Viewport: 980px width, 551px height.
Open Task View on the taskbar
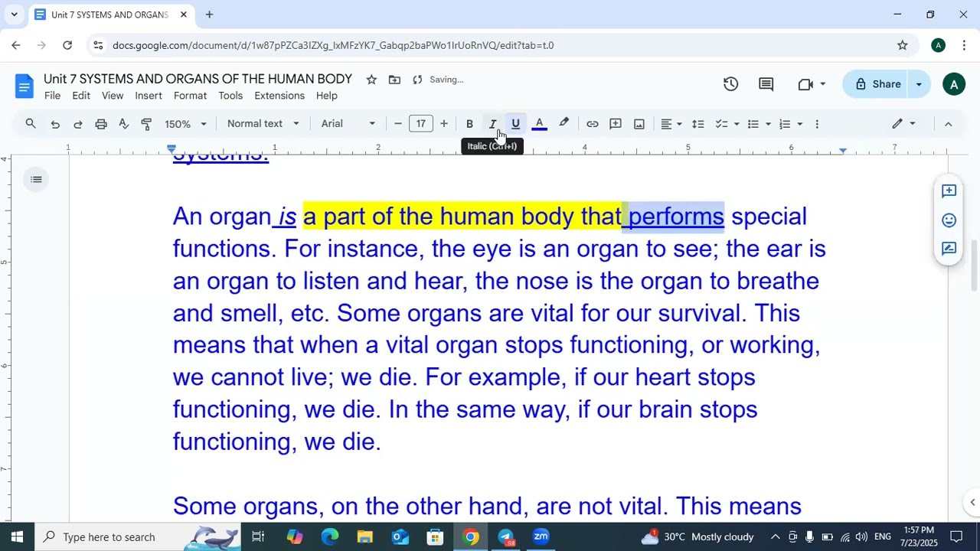tap(258, 536)
